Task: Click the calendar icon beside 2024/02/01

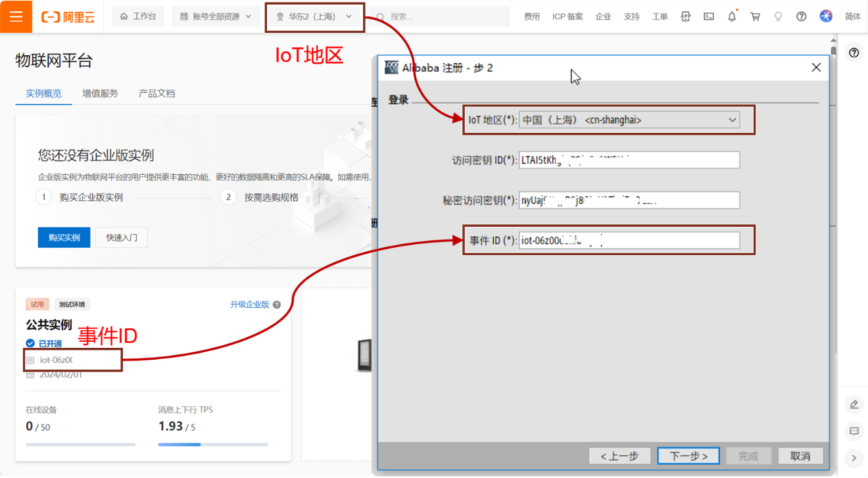Action: [x=30, y=374]
